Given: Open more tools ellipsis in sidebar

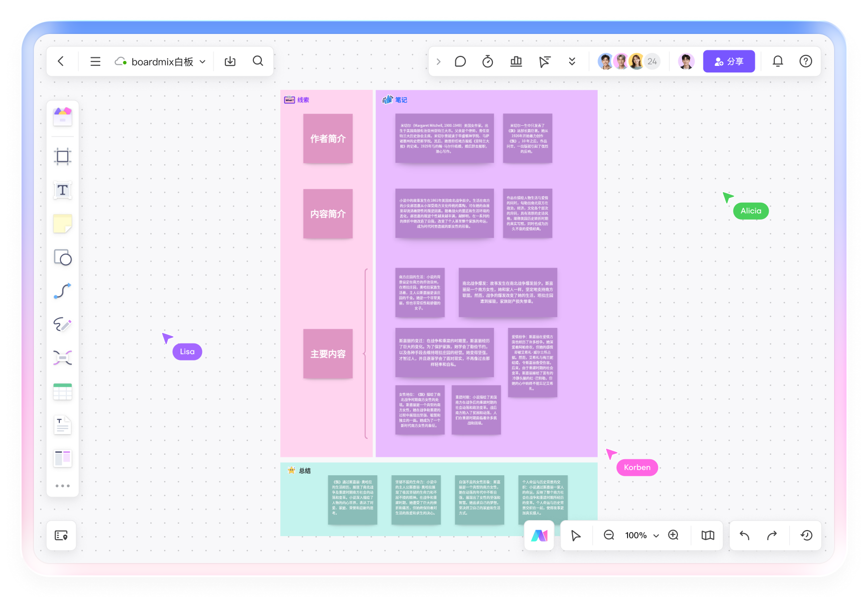Looking at the screenshot, I should tap(62, 486).
